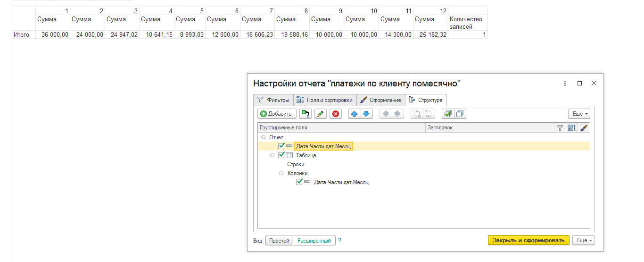Screen dimensions: 644x262
Task: Click the grouping icon of the Дата.Части дат.Месяц row under Колонки
Action: (307, 182)
